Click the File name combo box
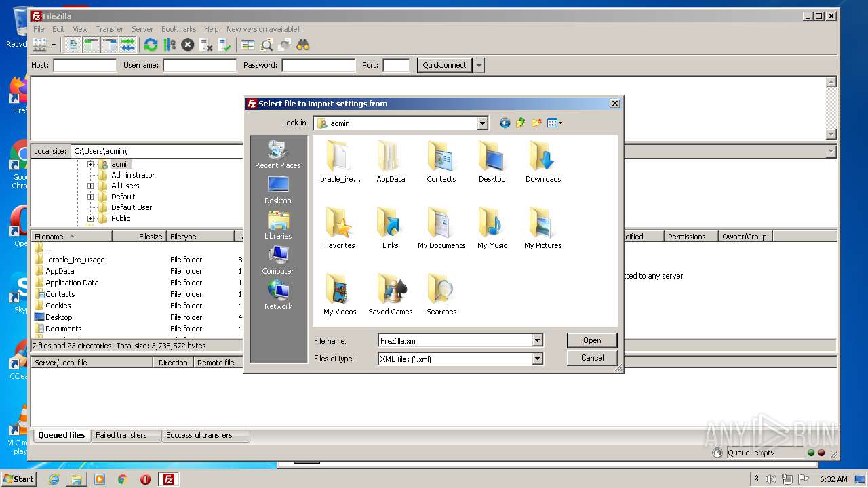The image size is (868, 488). (460, 341)
